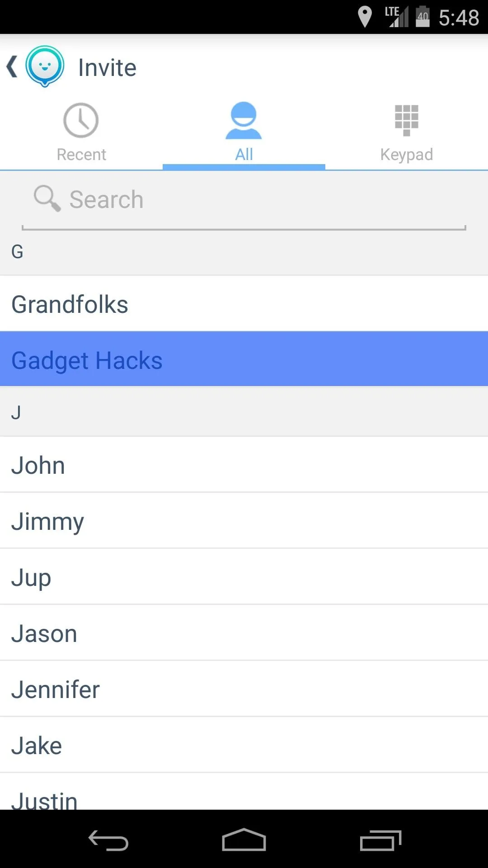Switch to the Recent tab label

tap(81, 155)
